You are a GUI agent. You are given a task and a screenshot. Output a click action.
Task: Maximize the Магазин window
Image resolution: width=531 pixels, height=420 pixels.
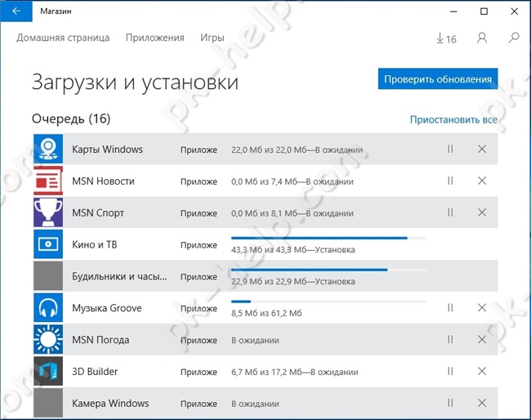pyautogui.click(x=484, y=11)
